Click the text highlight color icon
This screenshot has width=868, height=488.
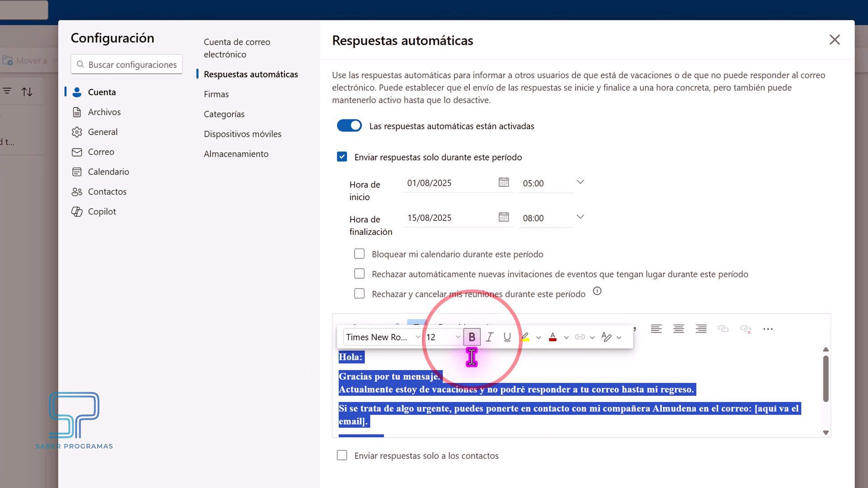point(525,337)
